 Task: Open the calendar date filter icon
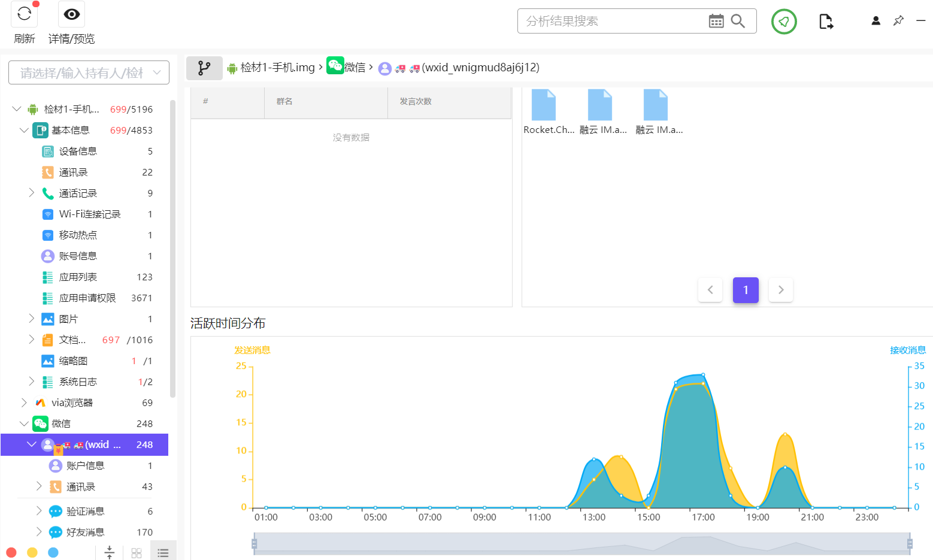pos(716,21)
